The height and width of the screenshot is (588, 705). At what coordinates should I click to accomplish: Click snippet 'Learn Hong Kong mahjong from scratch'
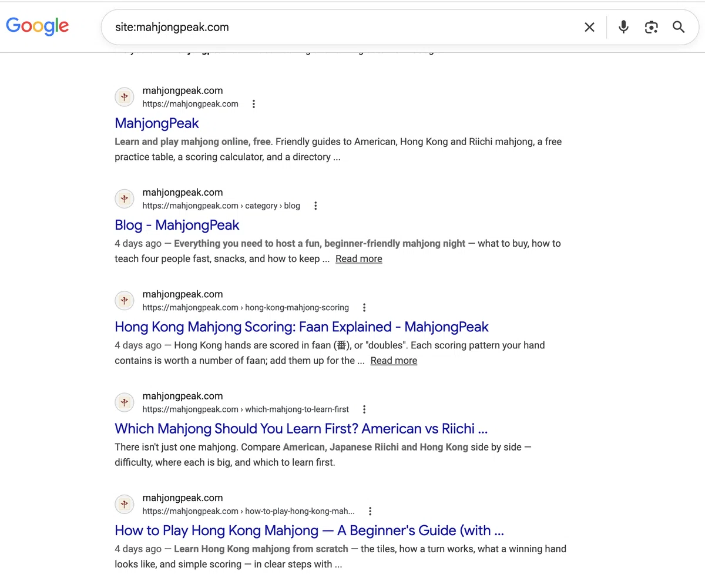click(x=340, y=556)
